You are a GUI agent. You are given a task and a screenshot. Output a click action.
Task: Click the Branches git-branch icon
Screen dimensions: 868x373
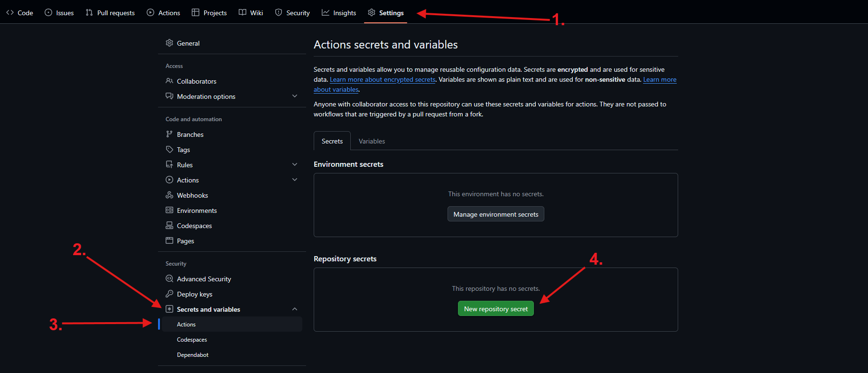tap(169, 134)
